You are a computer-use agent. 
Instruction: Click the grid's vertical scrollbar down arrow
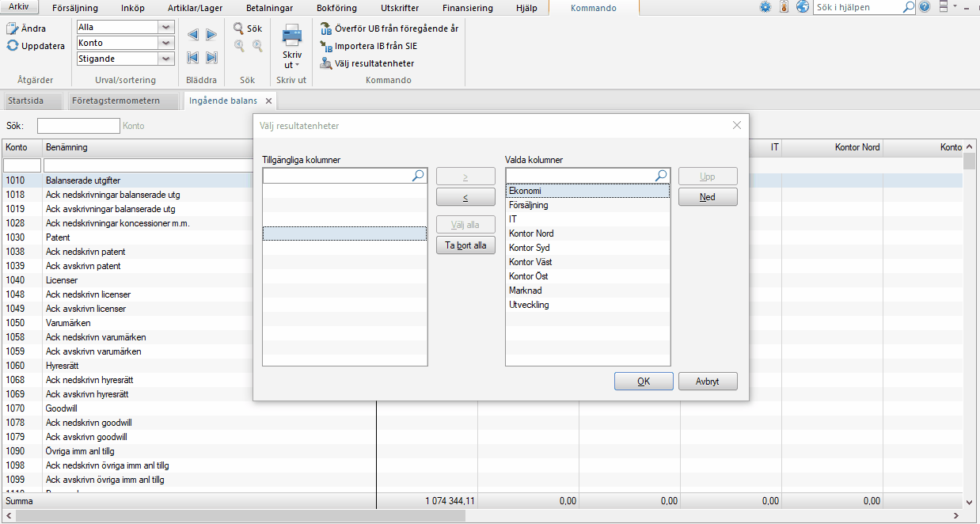coord(970,502)
